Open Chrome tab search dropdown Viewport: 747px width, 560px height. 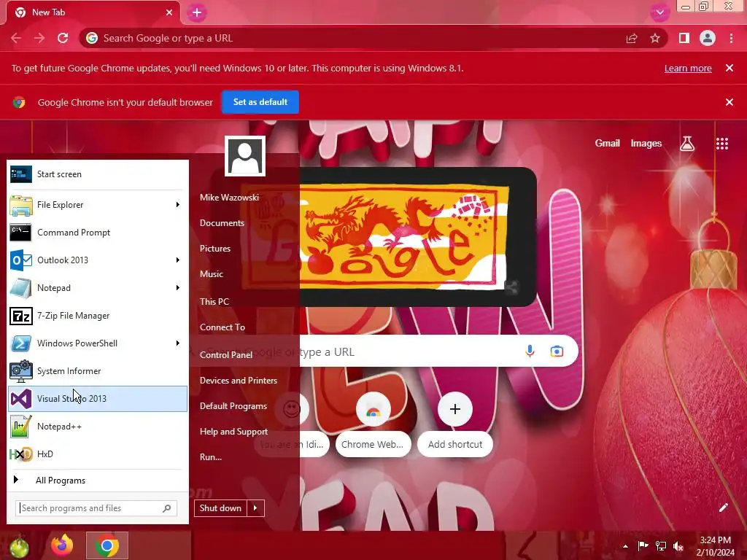click(659, 12)
